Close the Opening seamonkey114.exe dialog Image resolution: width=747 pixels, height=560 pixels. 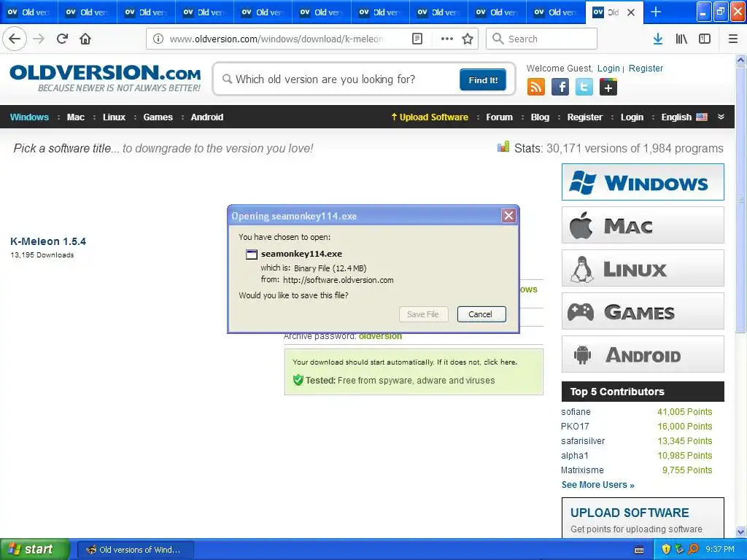[508, 216]
